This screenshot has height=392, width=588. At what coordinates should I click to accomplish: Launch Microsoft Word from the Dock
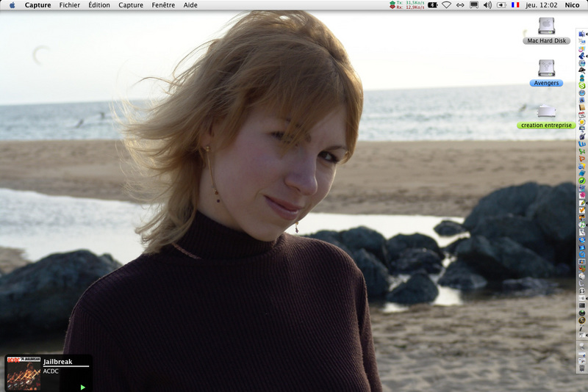point(582,144)
